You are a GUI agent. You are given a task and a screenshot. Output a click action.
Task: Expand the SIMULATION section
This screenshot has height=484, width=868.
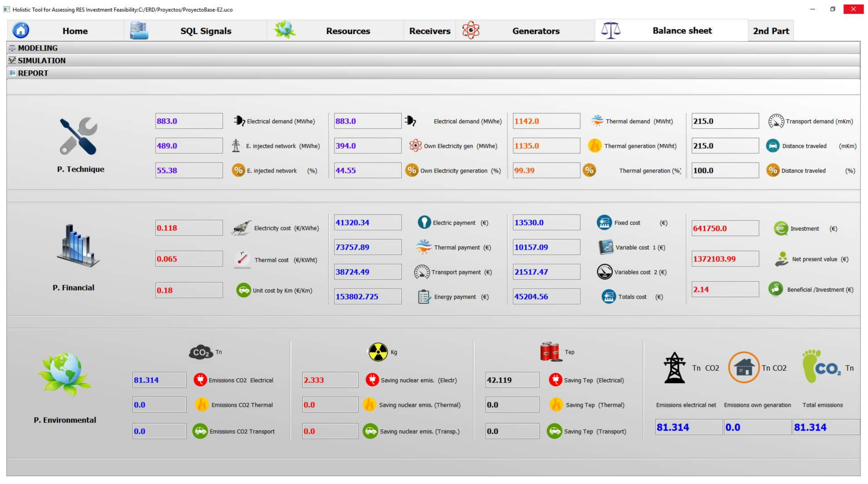pyautogui.click(x=42, y=61)
